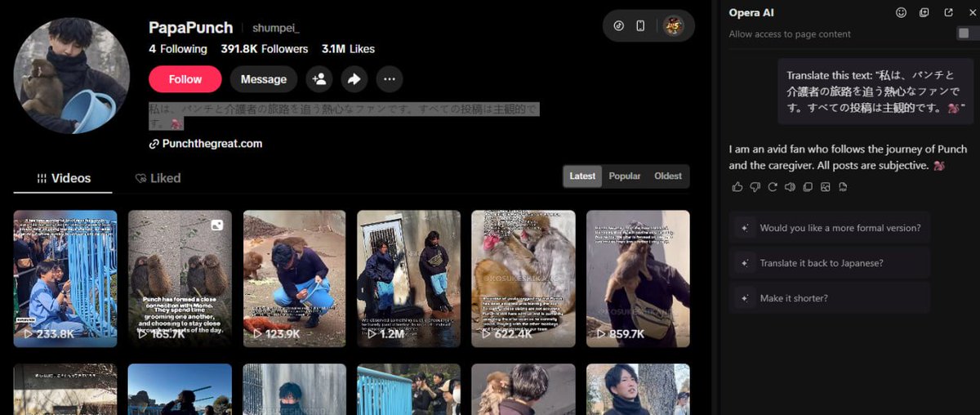Thumbs down the AI translation response
Viewport: 980px width, 415px height.
(755, 187)
